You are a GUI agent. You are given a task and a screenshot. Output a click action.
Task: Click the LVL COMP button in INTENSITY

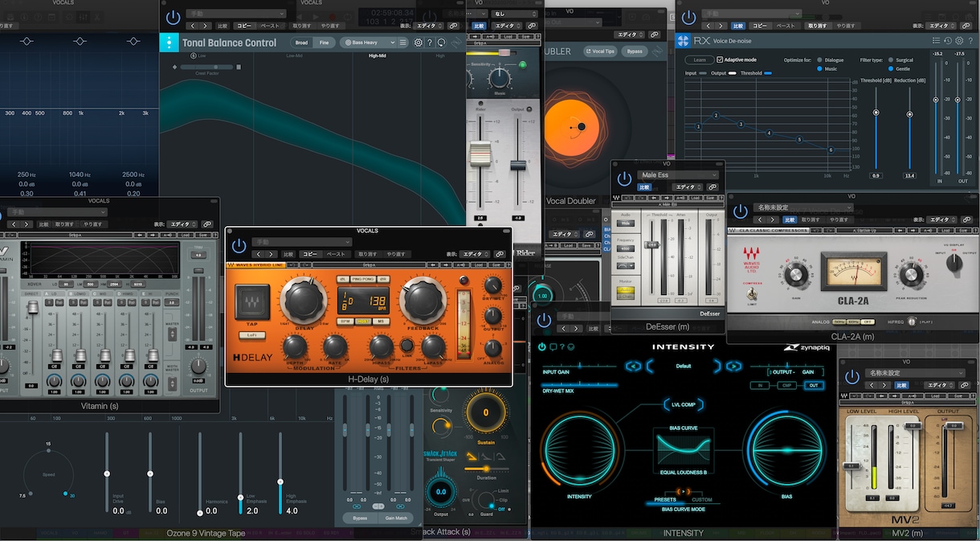(684, 404)
